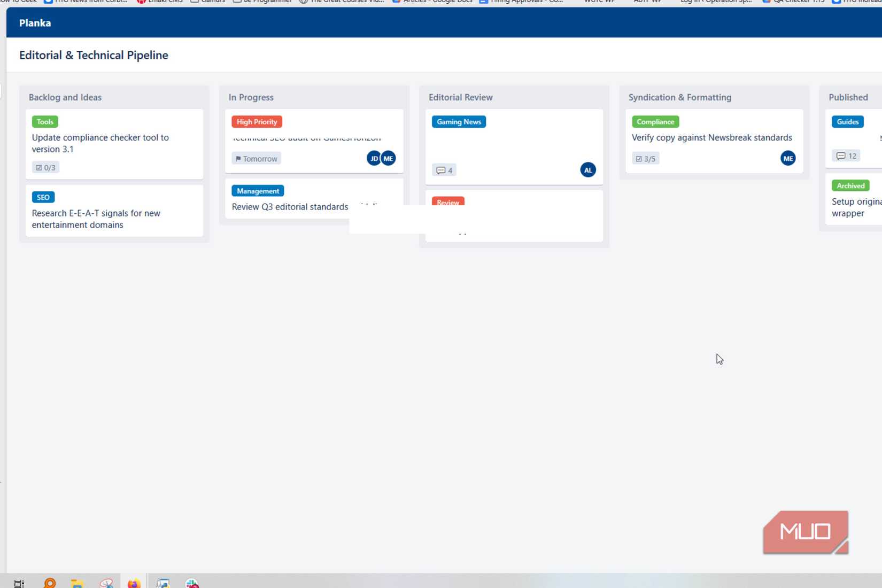Open the Research E-E-A-T signals card
This screenshot has height=588, width=882.
[x=114, y=211]
